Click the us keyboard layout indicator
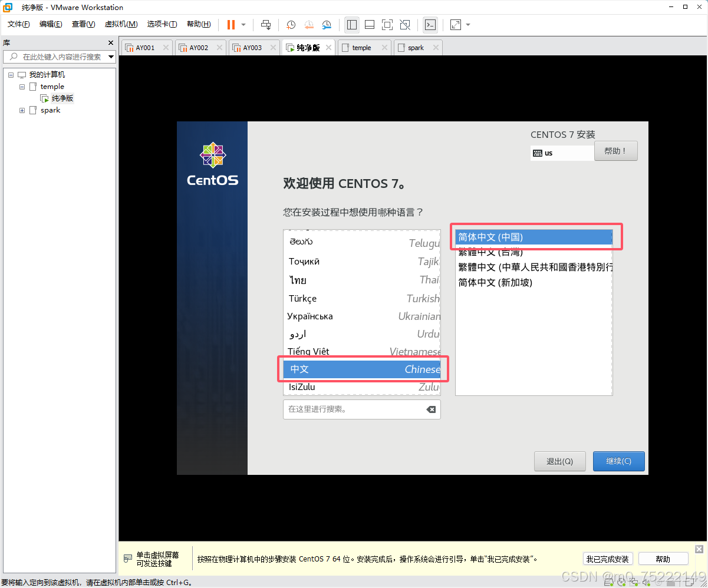The height and width of the screenshot is (588, 708). coord(562,153)
